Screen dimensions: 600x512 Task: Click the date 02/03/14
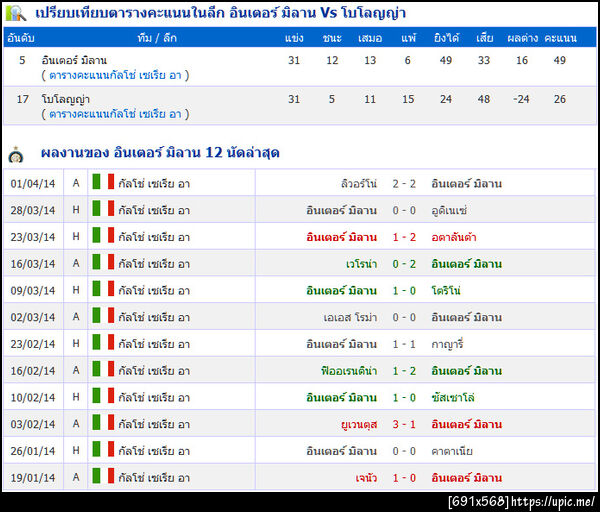click(33, 318)
